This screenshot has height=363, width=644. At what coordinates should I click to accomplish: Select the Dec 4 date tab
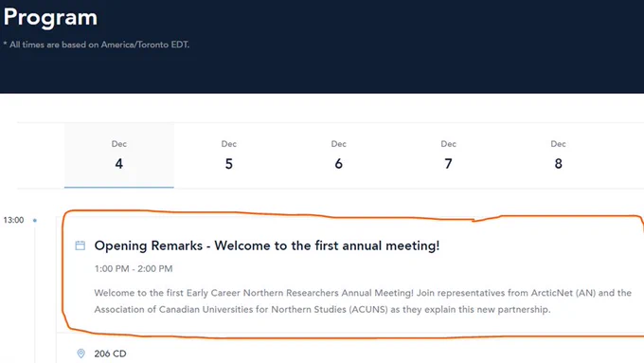click(x=119, y=155)
